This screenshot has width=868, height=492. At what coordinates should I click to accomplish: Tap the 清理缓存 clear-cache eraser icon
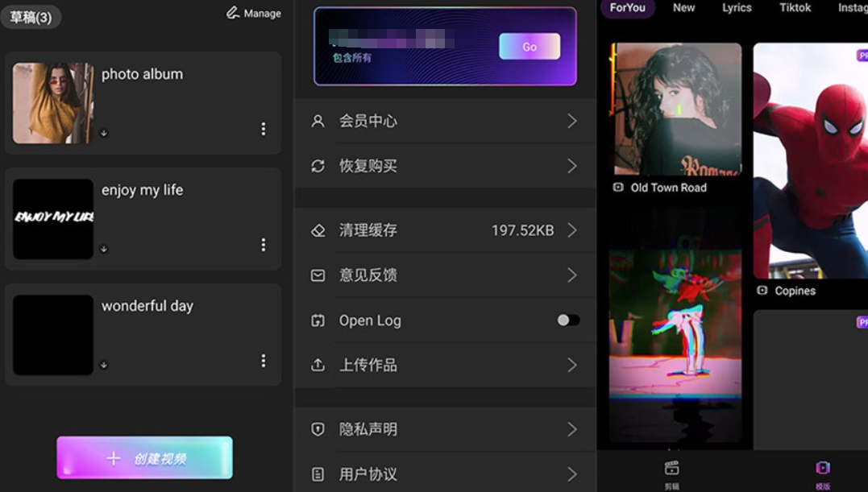click(x=318, y=230)
